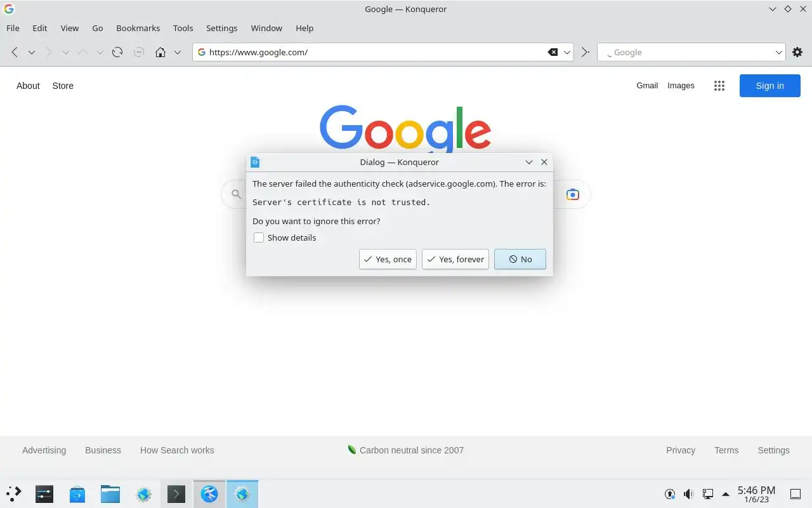Open the Back history dropdown arrow
This screenshot has height=508, width=812.
[x=31, y=52]
